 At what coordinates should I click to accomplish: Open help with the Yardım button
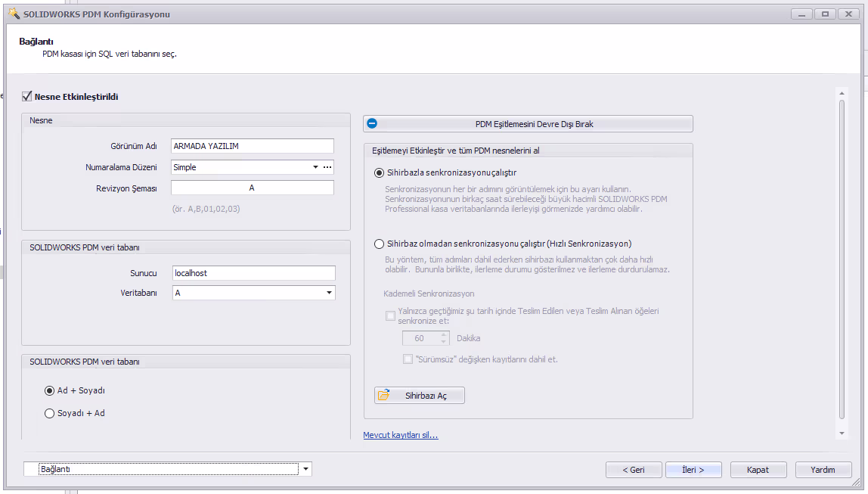[823, 470]
